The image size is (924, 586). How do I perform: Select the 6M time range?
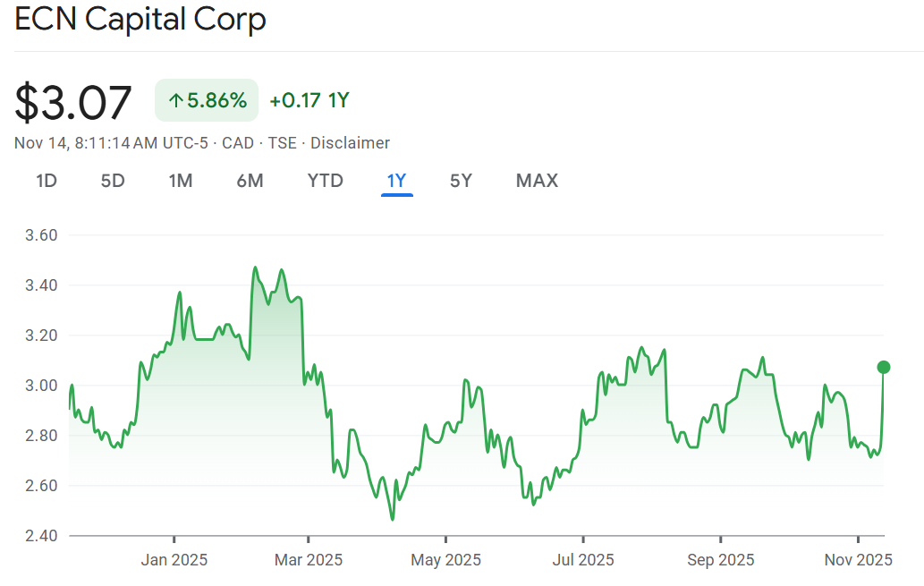[250, 181]
